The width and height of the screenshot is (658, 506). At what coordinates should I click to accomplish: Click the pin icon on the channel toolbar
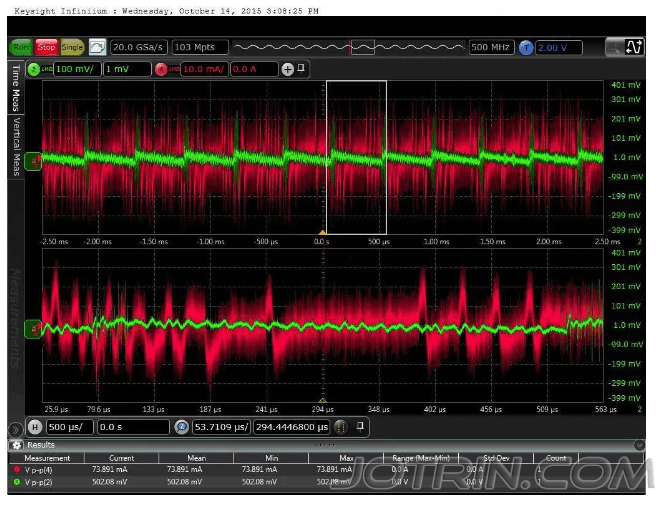point(301,68)
